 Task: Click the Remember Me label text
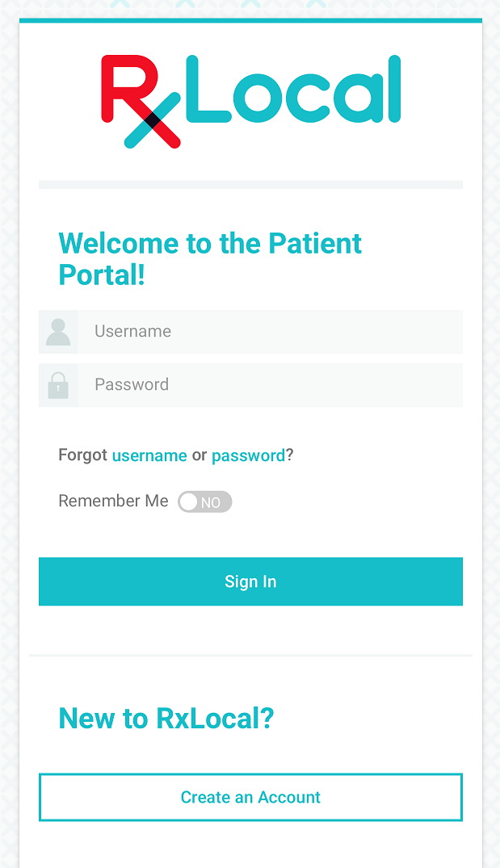tap(114, 501)
